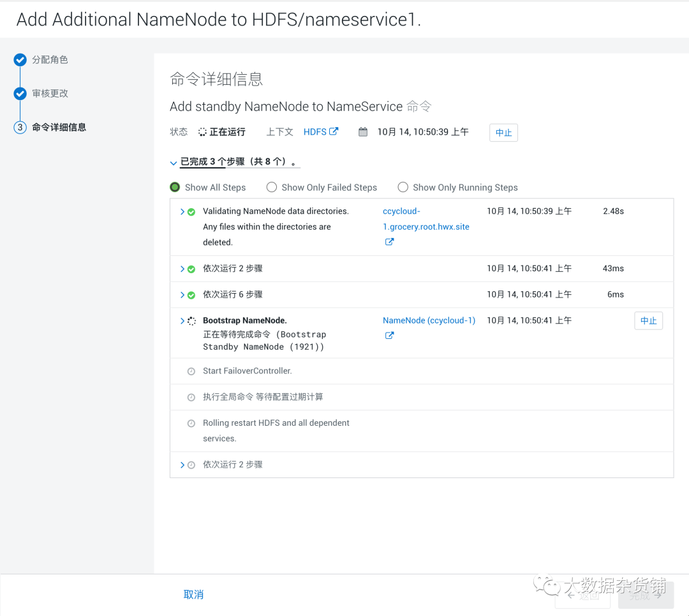
Task: Click the Rolling restart HDFS and all dependent services text
Action: [x=276, y=430]
